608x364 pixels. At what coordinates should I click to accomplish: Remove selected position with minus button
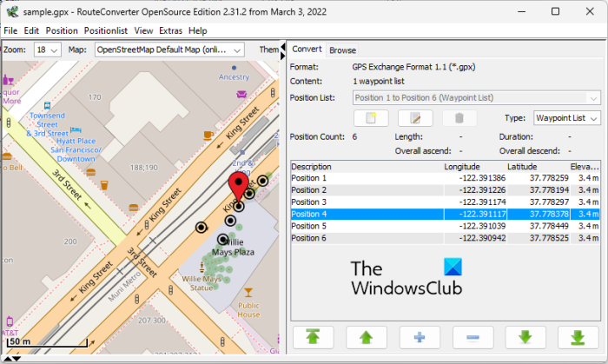click(x=473, y=338)
